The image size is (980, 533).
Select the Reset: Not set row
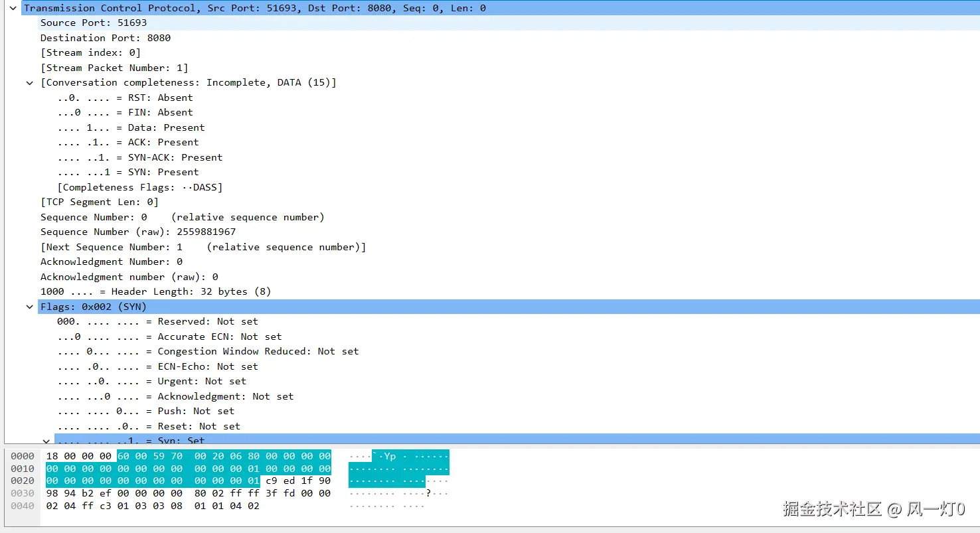(517, 426)
